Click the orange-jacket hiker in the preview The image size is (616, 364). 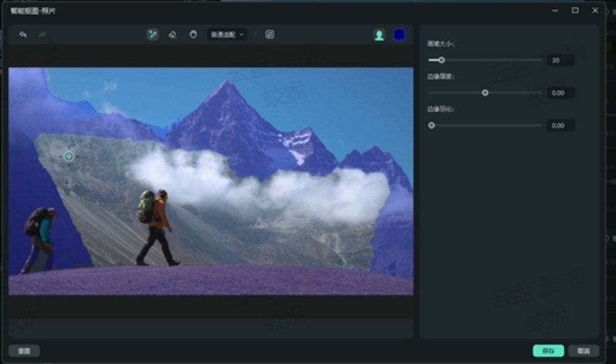click(157, 228)
